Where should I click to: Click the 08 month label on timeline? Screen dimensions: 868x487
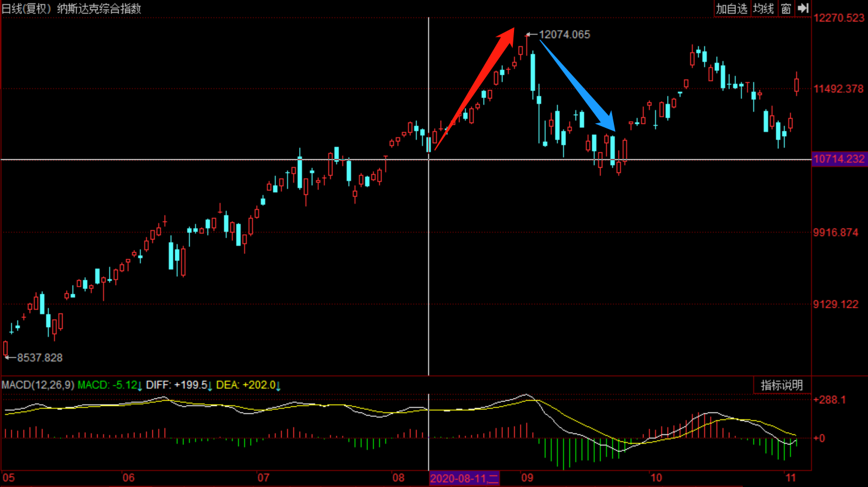point(398,478)
